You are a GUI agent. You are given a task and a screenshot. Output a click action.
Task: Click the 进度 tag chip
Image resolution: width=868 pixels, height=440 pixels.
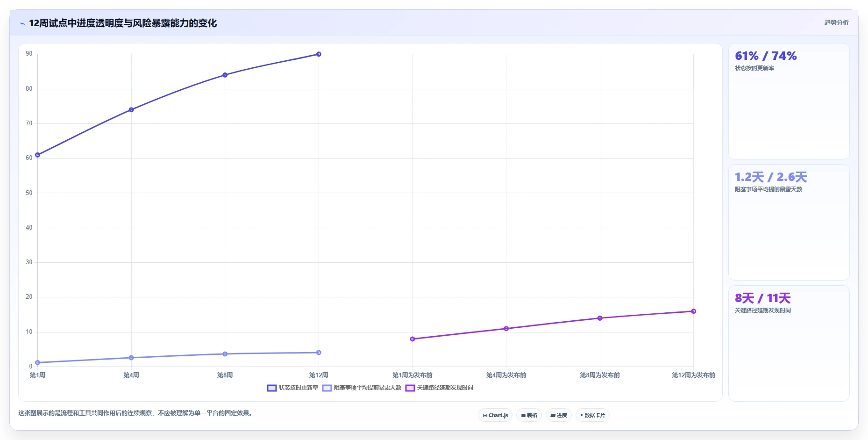point(559,415)
